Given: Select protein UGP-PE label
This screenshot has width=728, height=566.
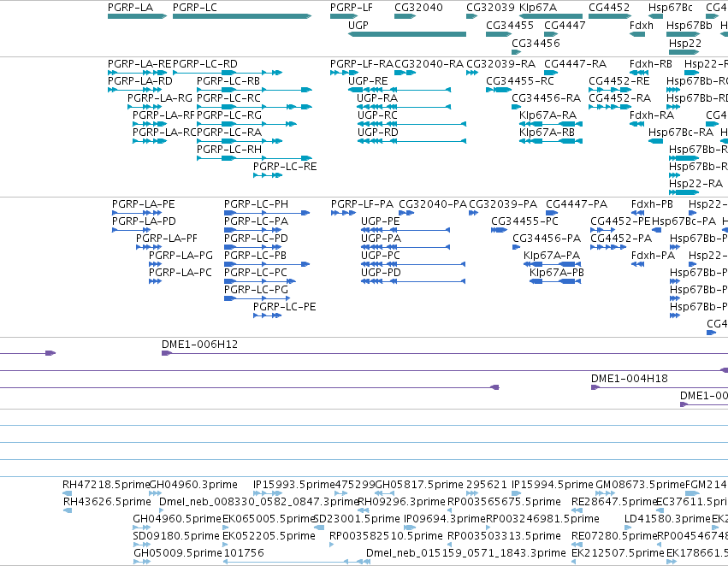Looking at the screenshot, I should (380, 221).
